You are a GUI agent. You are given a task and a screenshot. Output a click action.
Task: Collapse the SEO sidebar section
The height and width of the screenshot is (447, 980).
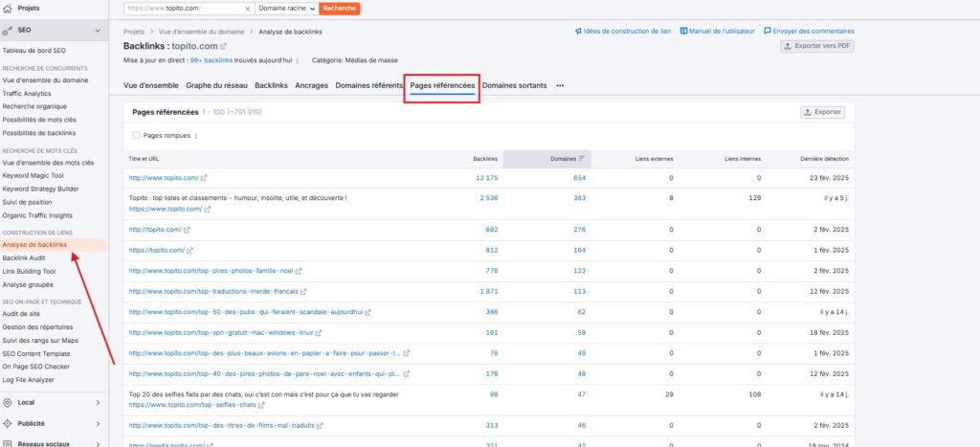coord(98,30)
